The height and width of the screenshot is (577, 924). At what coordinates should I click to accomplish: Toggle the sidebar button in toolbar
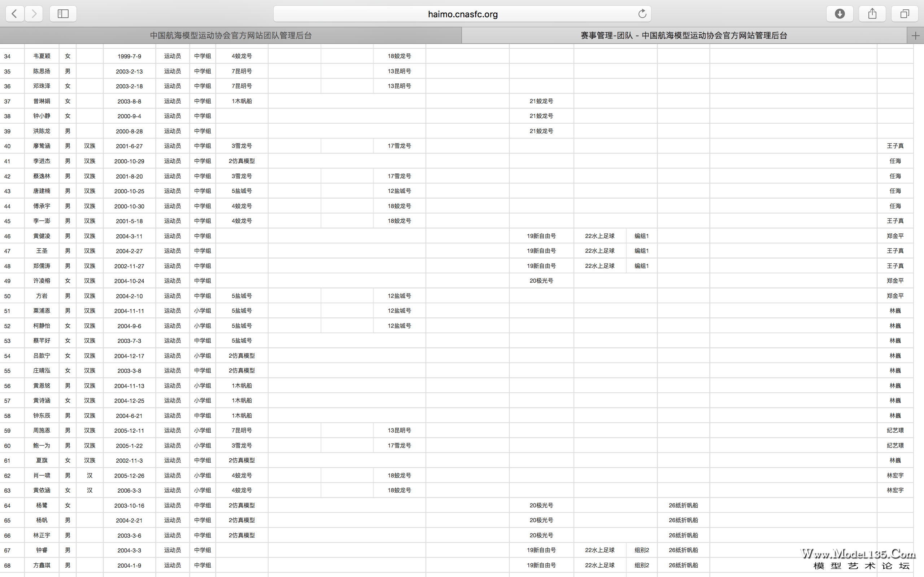point(63,14)
